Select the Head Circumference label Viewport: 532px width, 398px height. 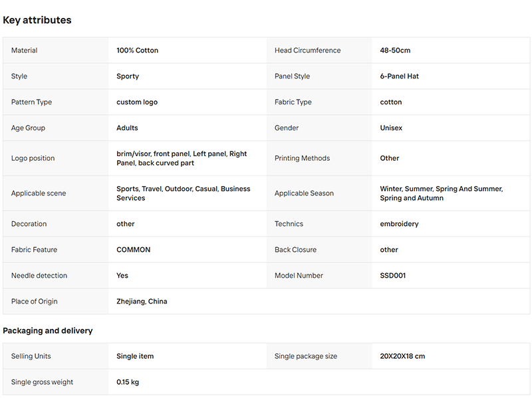(x=307, y=50)
